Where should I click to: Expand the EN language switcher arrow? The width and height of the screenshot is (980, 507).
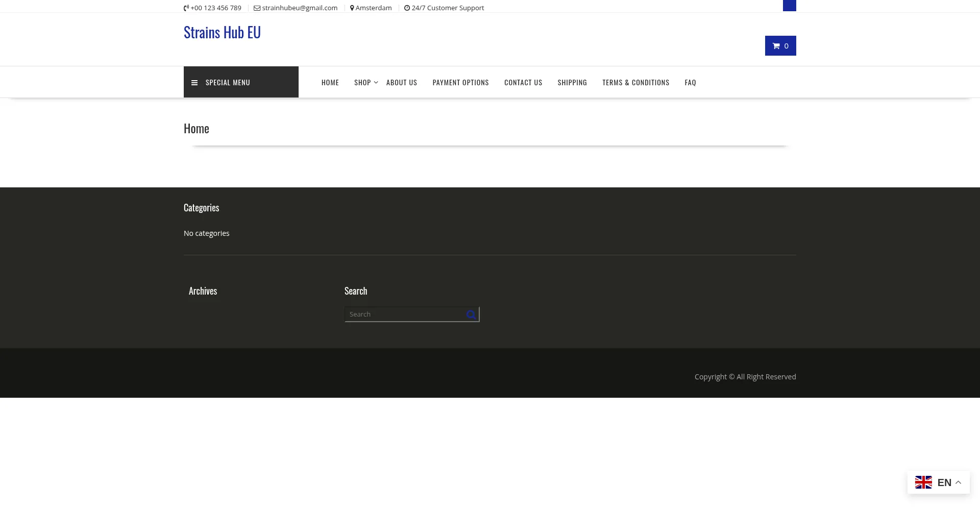(x=959, y=482)
